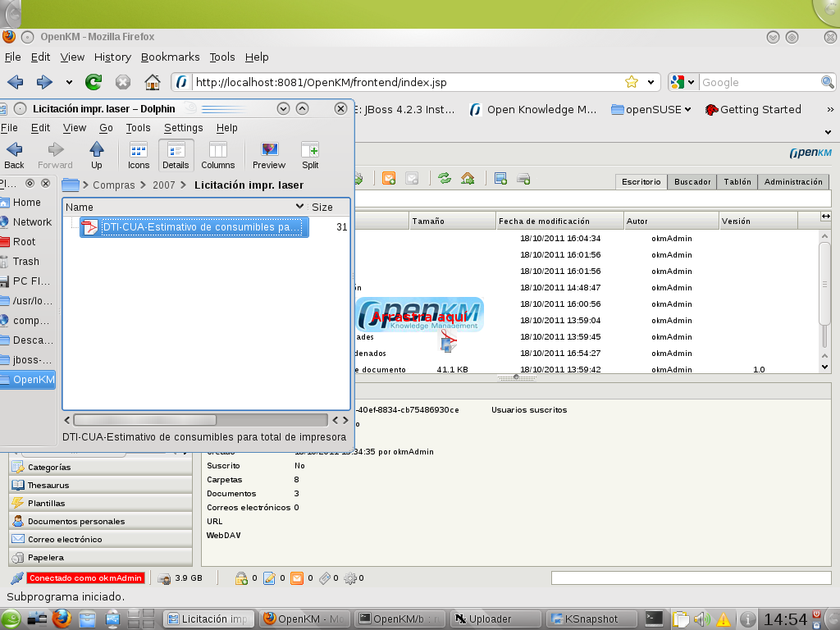
Task: Click Firefox reload page icon
Action: pyautogui.click(x=94, y=82)
